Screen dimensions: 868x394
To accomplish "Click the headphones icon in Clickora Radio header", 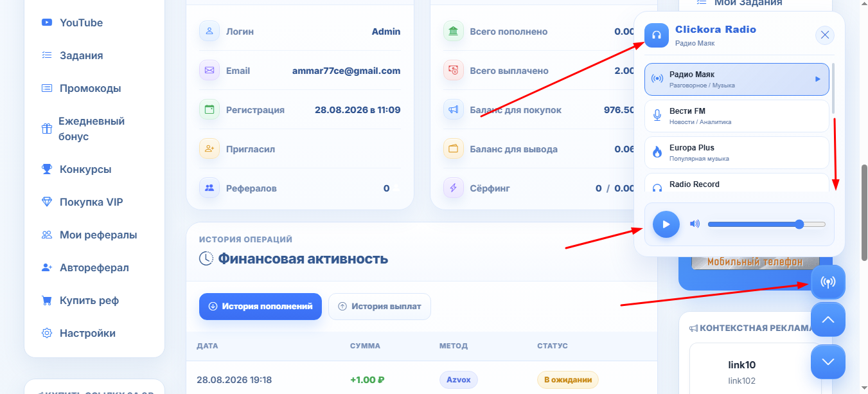I will tap(657, 35).
